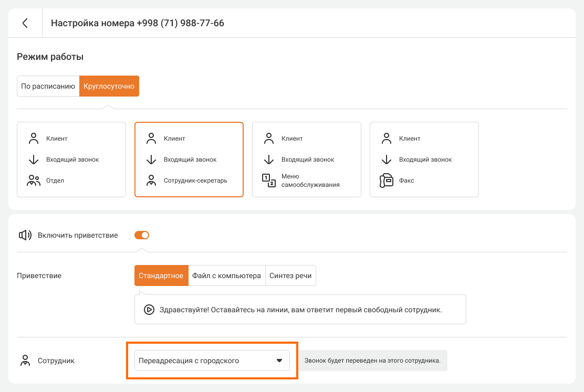Switch to Файл с компьютера greeting tab

pyautogui.click(x=226, y=276)
